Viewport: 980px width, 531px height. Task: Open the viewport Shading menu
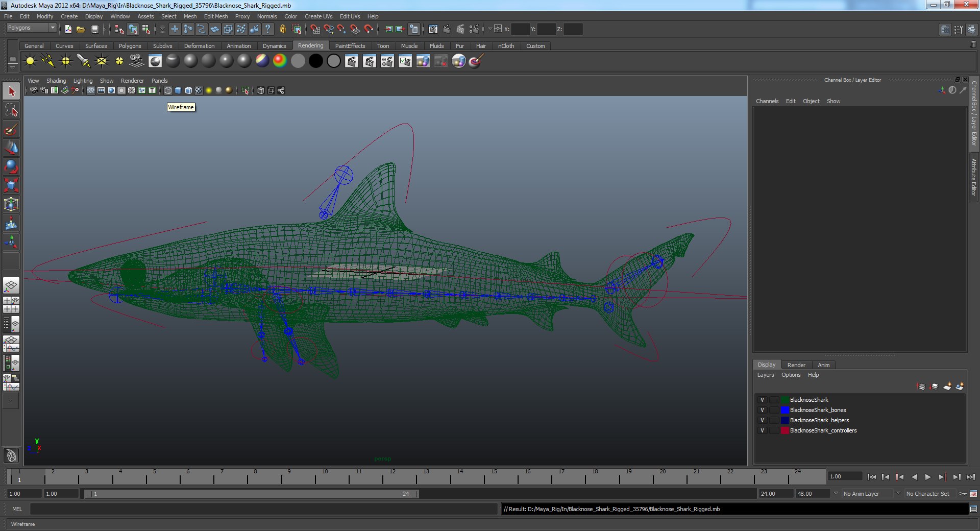pos(56,81)
